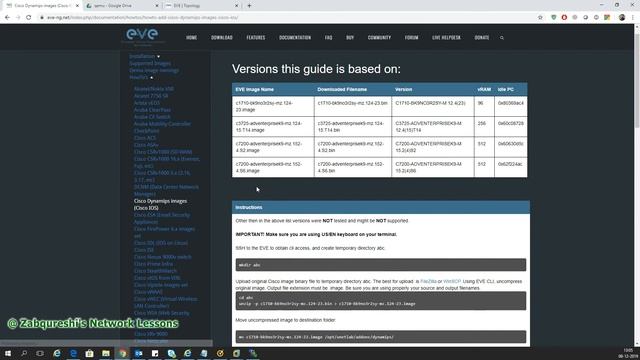Reload the page with the refresh icon
Screen dimensions: 640x360
[29, 18]
